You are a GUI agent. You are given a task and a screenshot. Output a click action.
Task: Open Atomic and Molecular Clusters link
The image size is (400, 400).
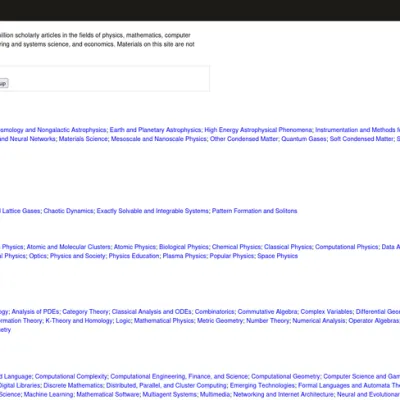point(69,247)
